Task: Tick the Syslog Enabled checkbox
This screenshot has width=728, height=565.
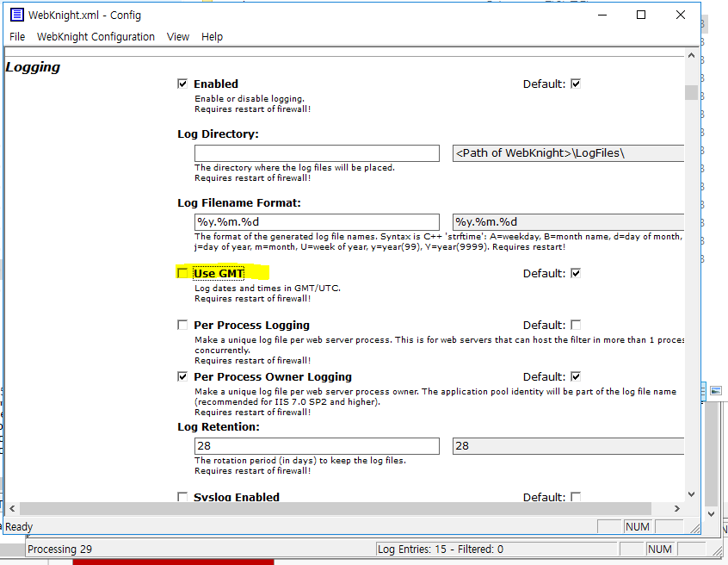Action: pos(182,497)
